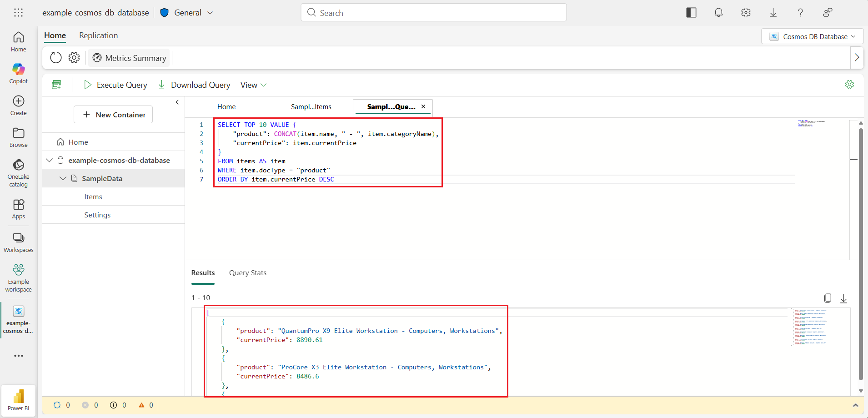Click the New Container button

113,115
